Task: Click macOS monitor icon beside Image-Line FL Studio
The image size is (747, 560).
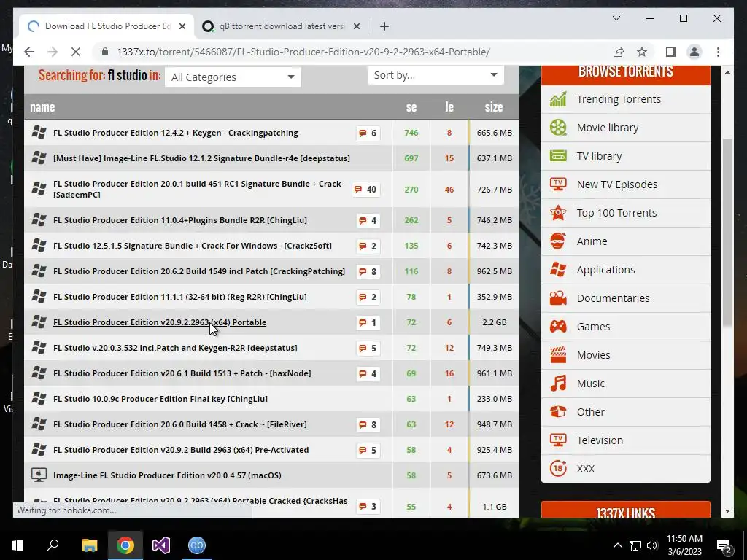Action: tap(39, 475)
